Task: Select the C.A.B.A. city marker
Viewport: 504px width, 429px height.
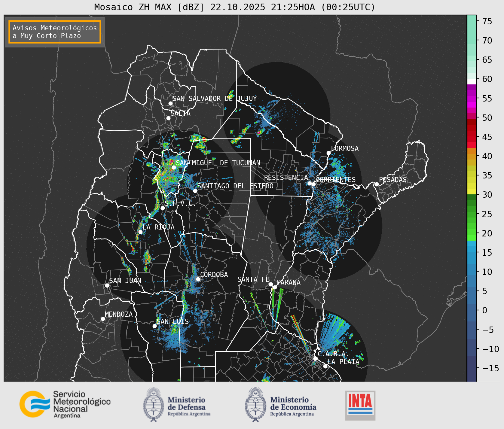Action: [x=315, y=358]
